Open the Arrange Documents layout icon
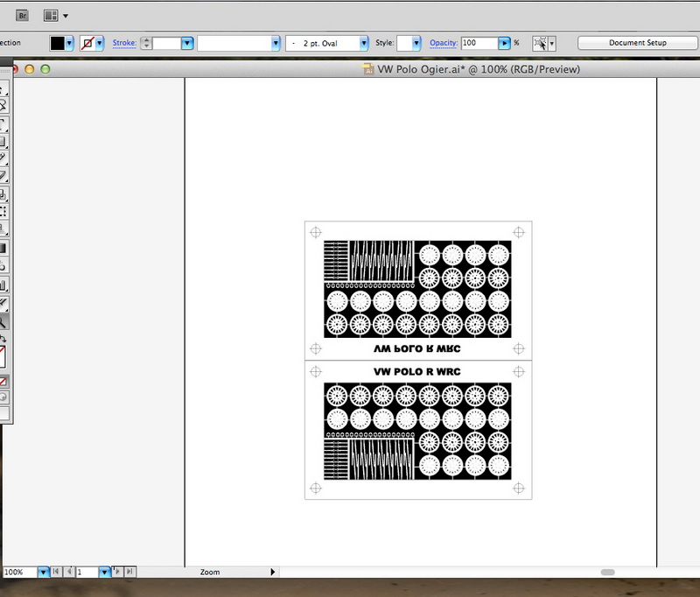Image resolution: width=700 pixels, height=597 pixels. [x=51, y=16]
